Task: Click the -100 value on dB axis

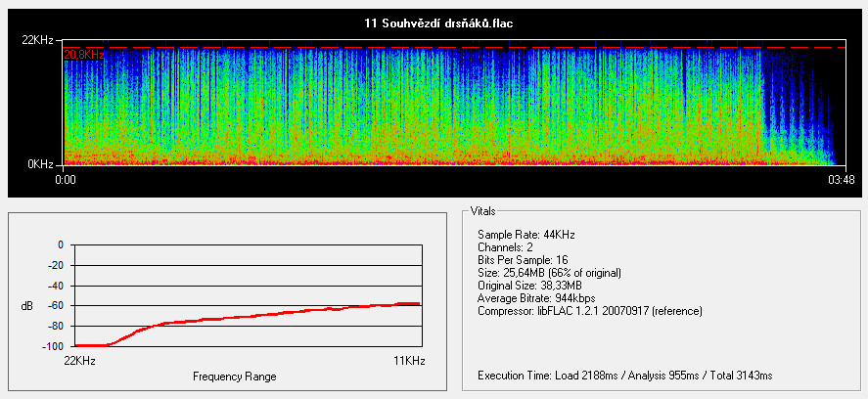Action: pyautogui.click(x=53, y=346)
